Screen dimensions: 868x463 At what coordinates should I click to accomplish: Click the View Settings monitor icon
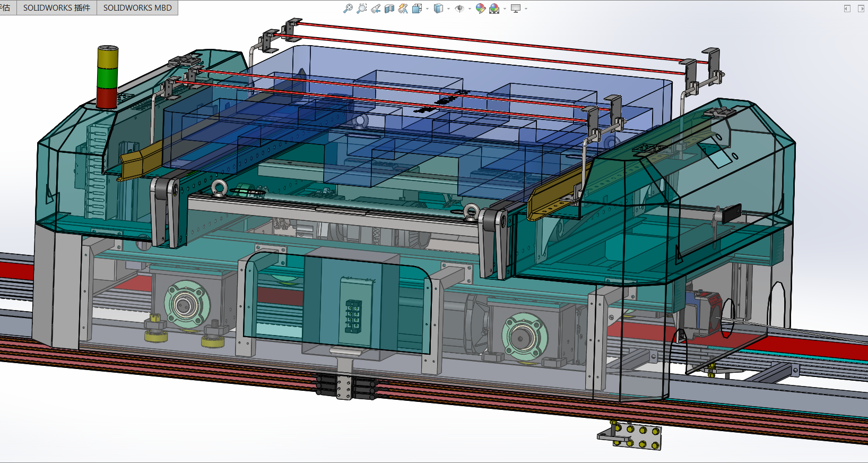click(516, 8)
